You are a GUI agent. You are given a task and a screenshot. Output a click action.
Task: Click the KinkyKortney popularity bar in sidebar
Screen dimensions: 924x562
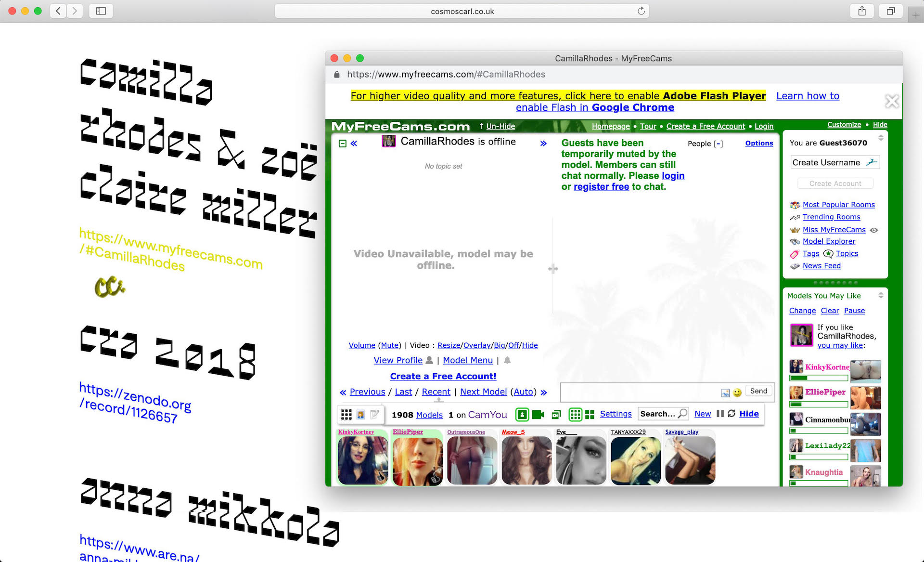point(819,378)
